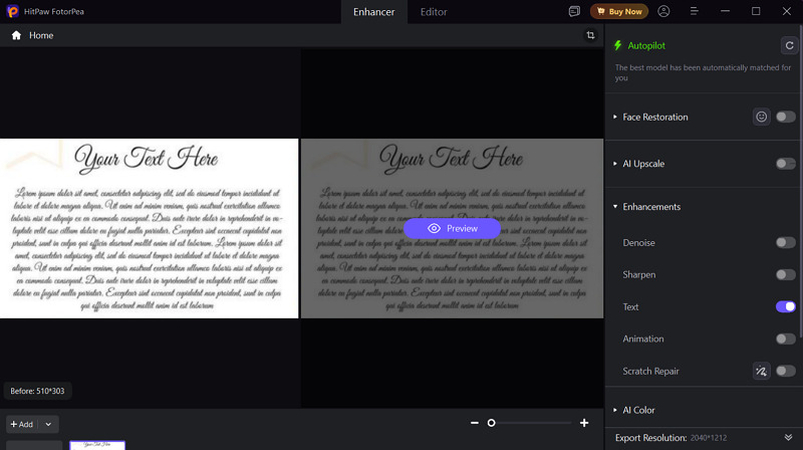Zoom in with the plus icon
Image resolution: width=803 pixels, height=450 pixels.
pos(584,423)
